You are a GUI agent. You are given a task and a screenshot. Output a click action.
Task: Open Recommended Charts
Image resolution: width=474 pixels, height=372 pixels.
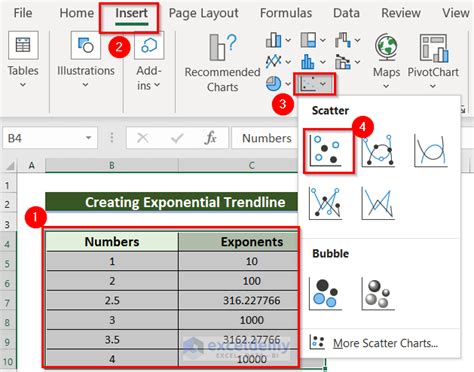coord(222,63)
